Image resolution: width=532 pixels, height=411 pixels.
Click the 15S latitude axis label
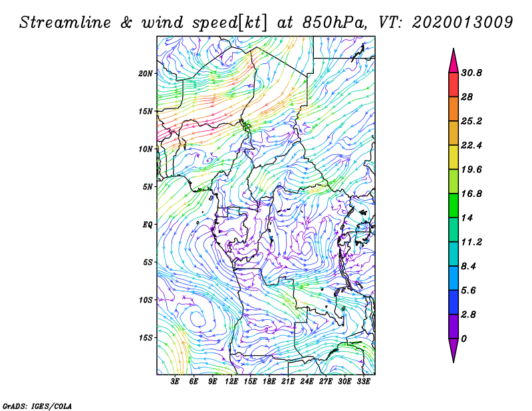pyautogui.click(x=146, y=338)
